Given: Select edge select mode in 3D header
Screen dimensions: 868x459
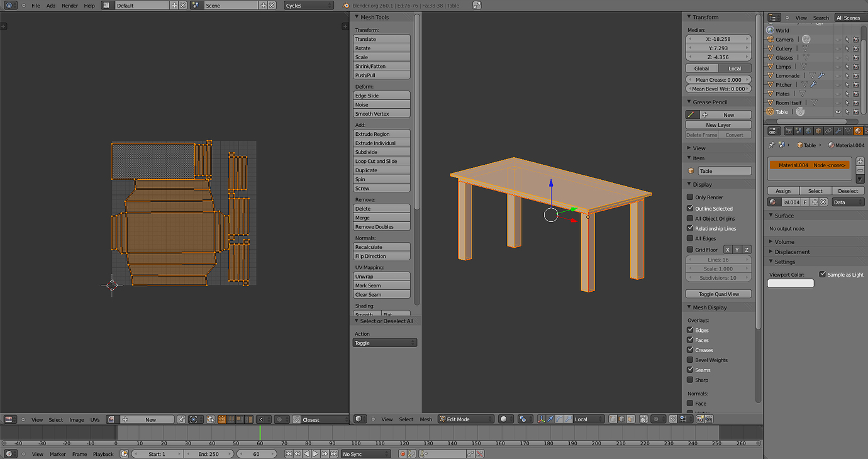Looking at the screenshot, I should (x=621, y=419).
